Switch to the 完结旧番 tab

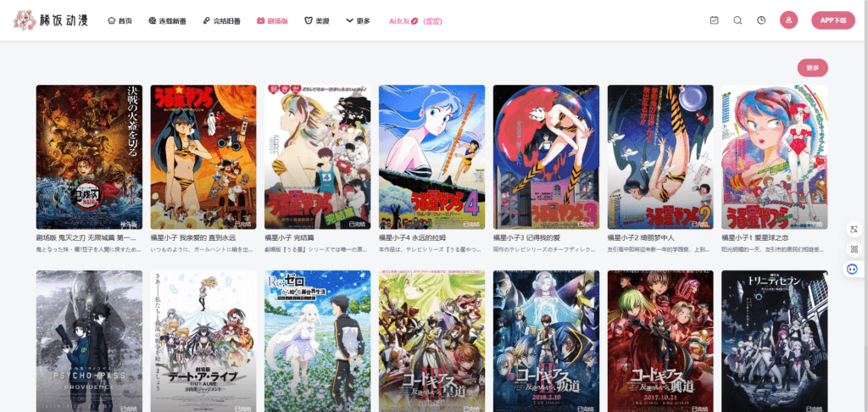pyautogui.click(x=221, y=21)
